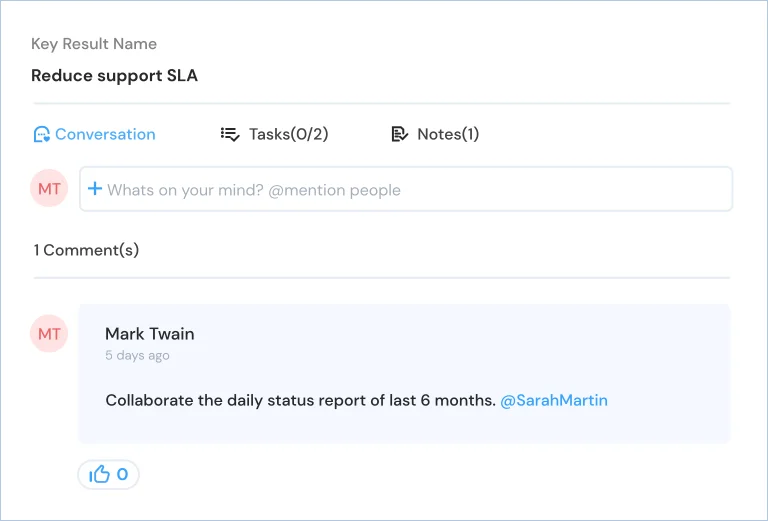Open the @SarahMartin mention link
768x521 pixels.
click(x=554, y=401)
